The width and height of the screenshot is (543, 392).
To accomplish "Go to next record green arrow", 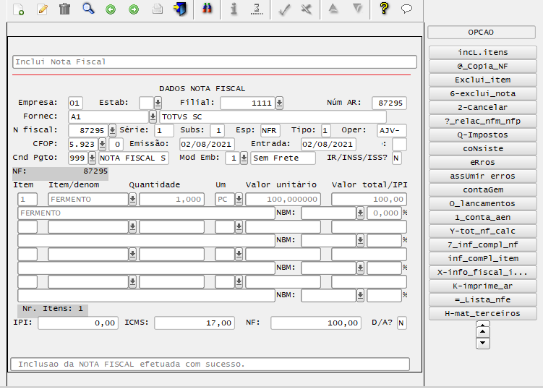I will point(134,9).
